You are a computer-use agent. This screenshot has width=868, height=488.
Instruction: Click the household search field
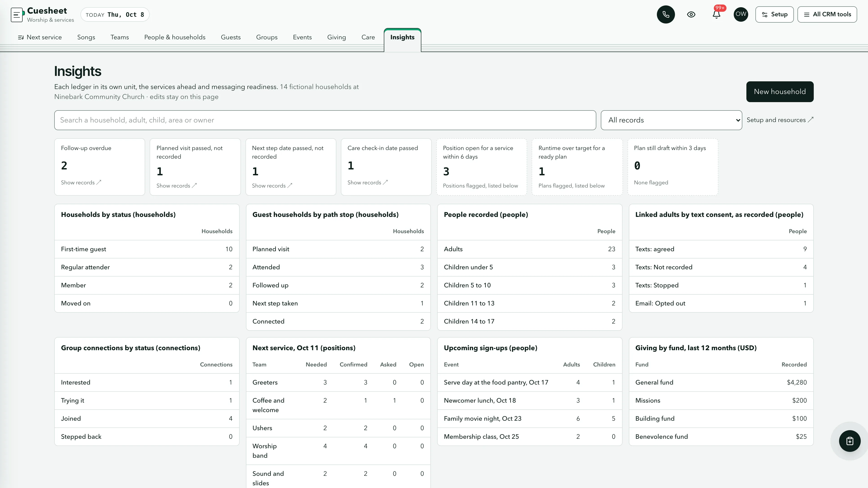click(325, 120)
